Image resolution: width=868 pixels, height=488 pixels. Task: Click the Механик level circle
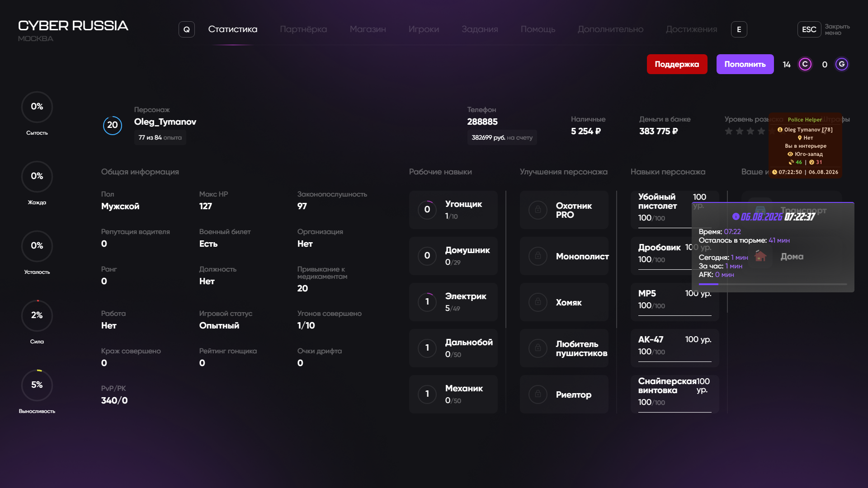[427, 394]
